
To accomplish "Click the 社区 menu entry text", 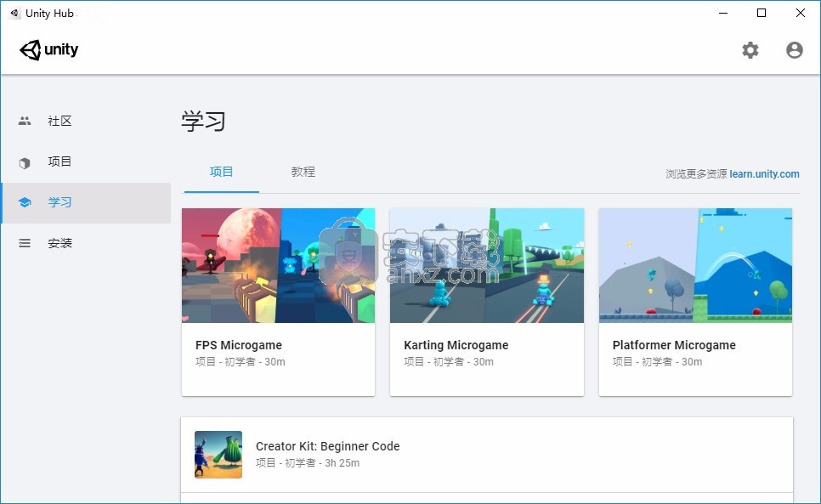I will [59, 121].
